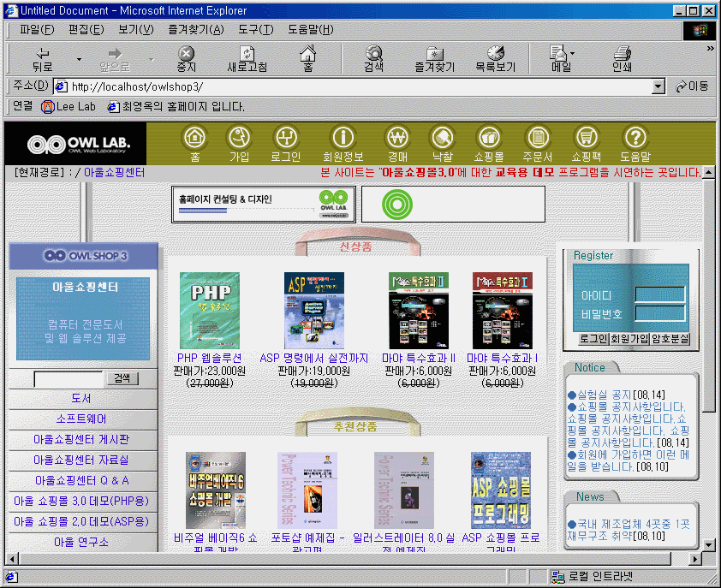Open the 도움말 question-mark icon in the site navigation
Viewport: 721px width, 588px height.
point(635,138)
